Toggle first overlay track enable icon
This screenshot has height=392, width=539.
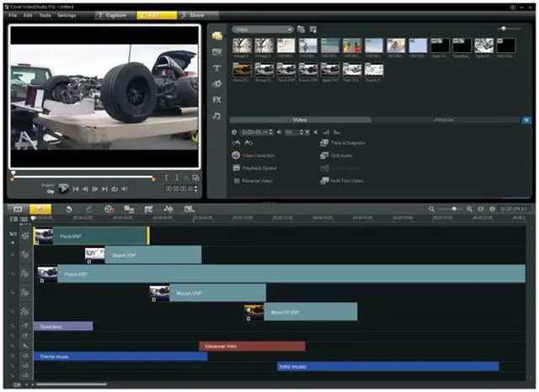(24, 255)
